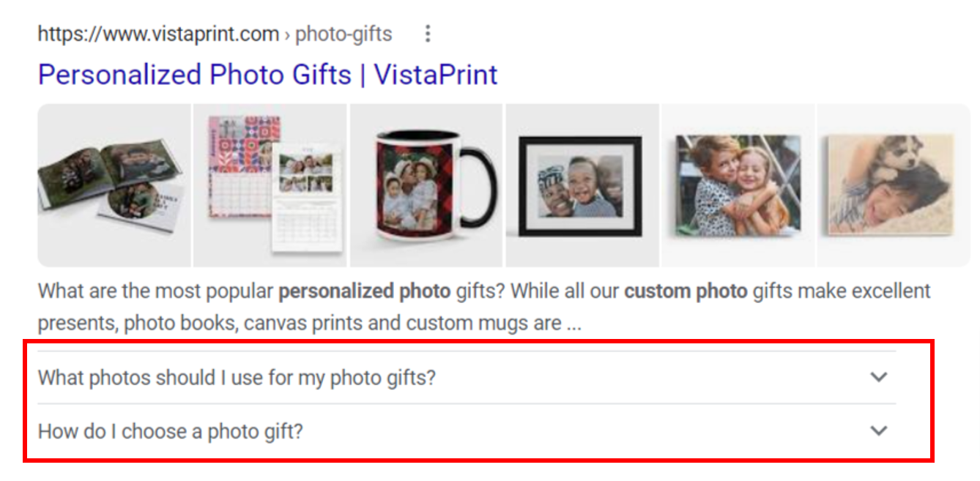Open the three-dot menu beside the URL
This screenshot has height=481, width=980.
pyautogui.click(x=428, y=34)
